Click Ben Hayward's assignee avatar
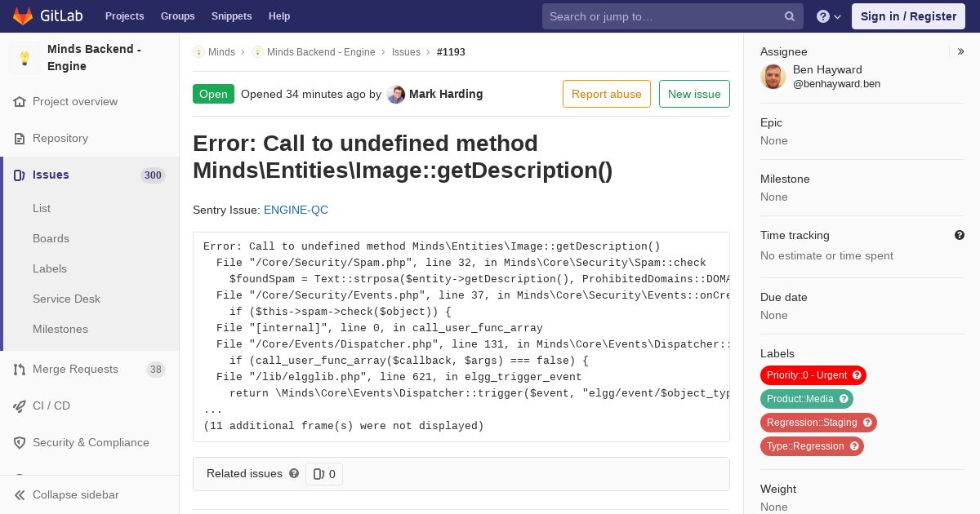Viewport: 980px width, 514px height. (773, 77)
